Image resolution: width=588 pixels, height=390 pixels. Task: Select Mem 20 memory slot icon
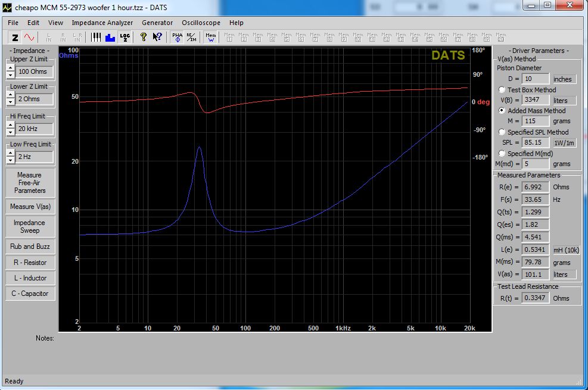coord(501,37)
